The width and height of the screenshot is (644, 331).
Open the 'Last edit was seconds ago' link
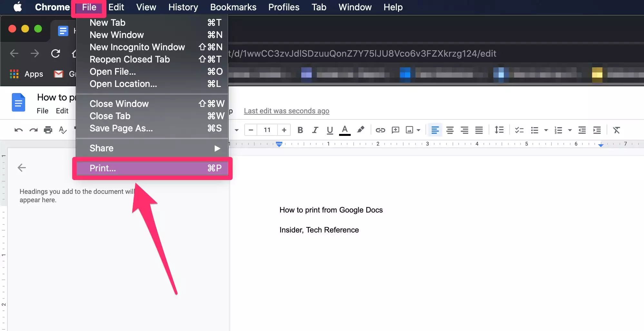pos(286,111)
